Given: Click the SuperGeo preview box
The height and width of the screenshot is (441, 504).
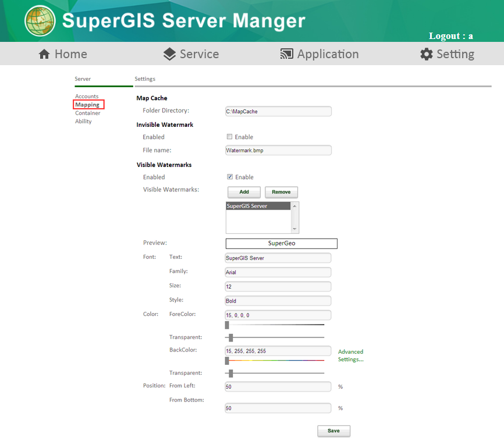Looking at the screenshot, I should point(282,243).
